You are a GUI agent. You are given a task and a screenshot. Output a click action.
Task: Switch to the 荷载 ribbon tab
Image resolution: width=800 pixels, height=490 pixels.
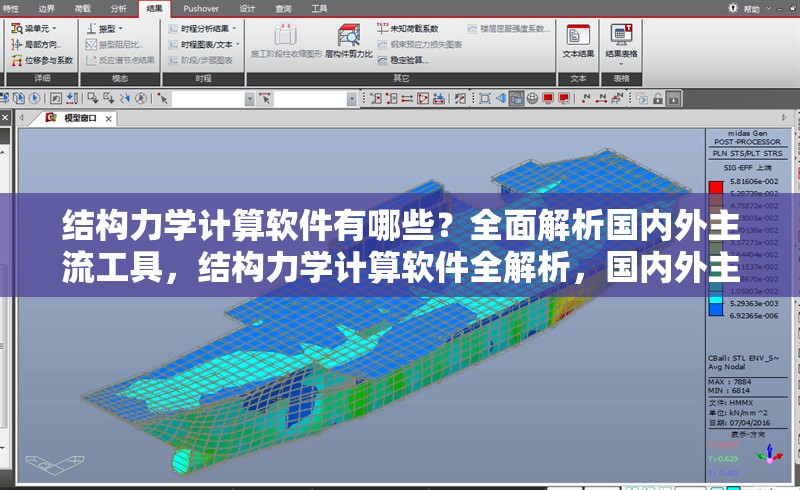click(x=83, y=8)
